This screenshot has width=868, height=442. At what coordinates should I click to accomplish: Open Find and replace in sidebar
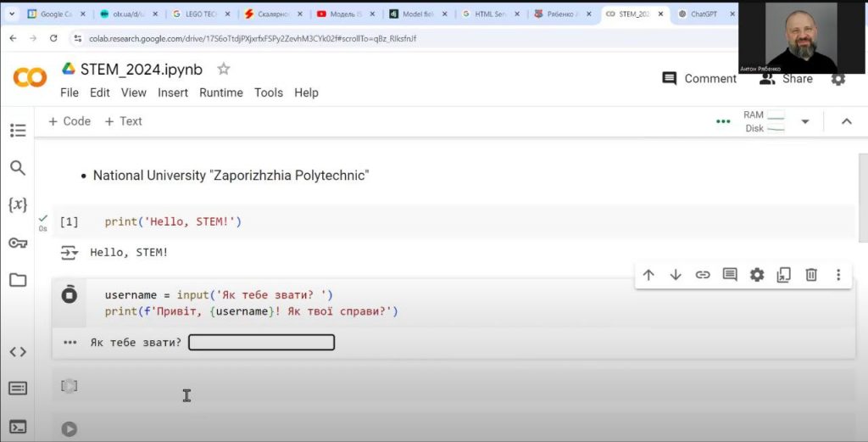(x=18, y=168)
